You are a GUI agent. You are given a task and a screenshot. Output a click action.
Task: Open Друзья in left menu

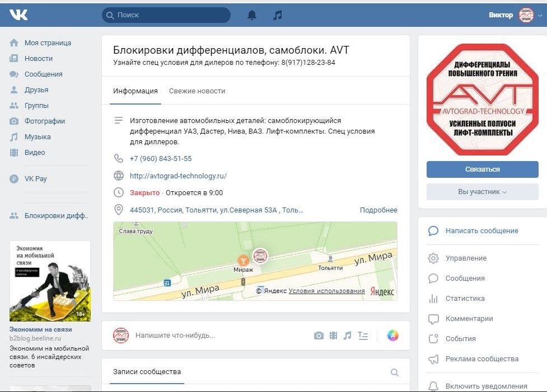tap(36, 90)
